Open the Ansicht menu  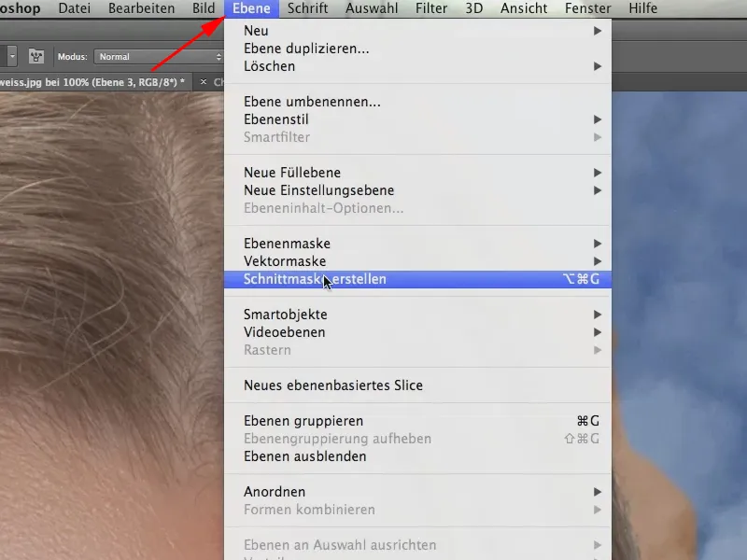click(x=524, y=8)
